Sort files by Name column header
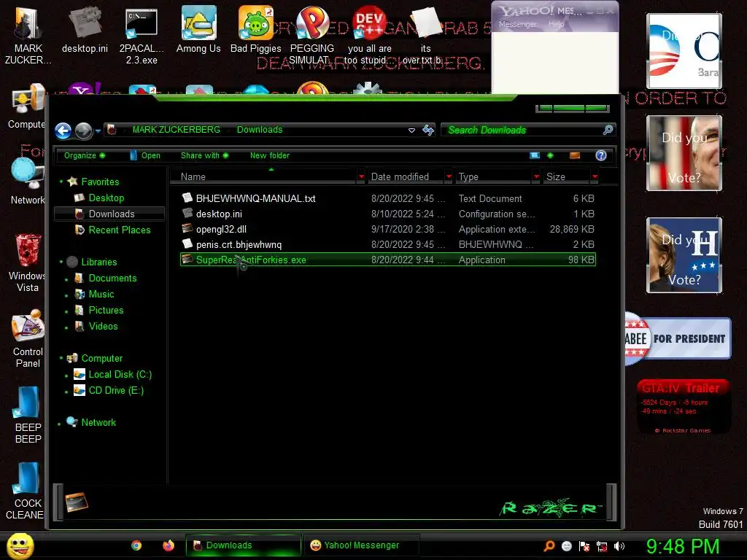This screenshot has height=560, width=747. [x=264, y=176]
